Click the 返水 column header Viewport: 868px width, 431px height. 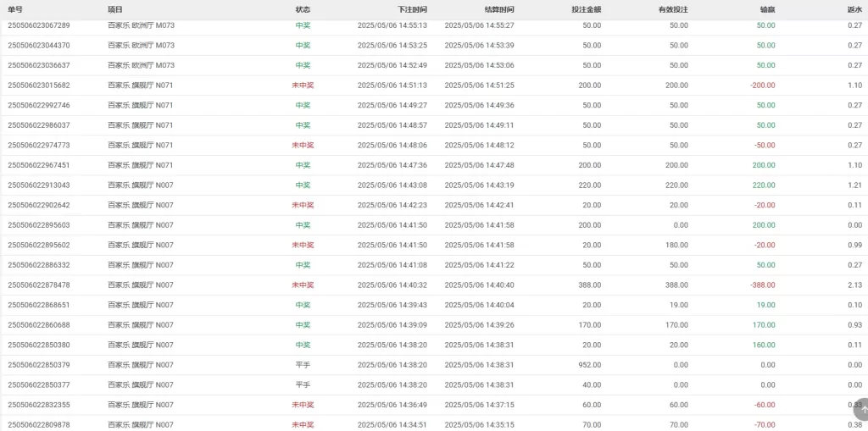pyautogui.click(x=854, y=9)
